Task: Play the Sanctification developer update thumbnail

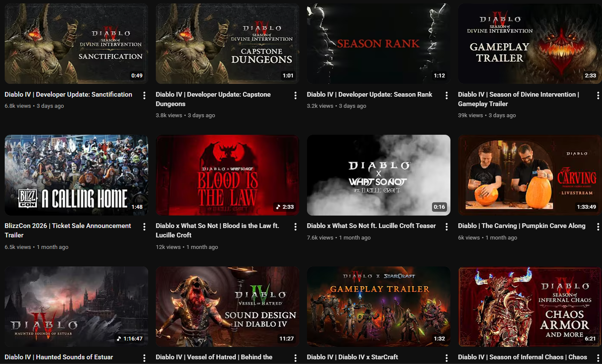Action: pos(76,44)
